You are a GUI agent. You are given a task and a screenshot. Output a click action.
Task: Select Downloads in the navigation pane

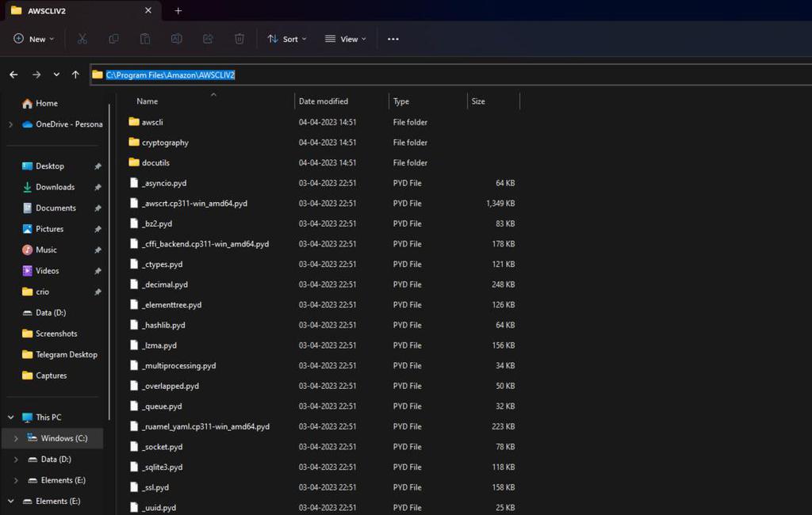[55, 187]
